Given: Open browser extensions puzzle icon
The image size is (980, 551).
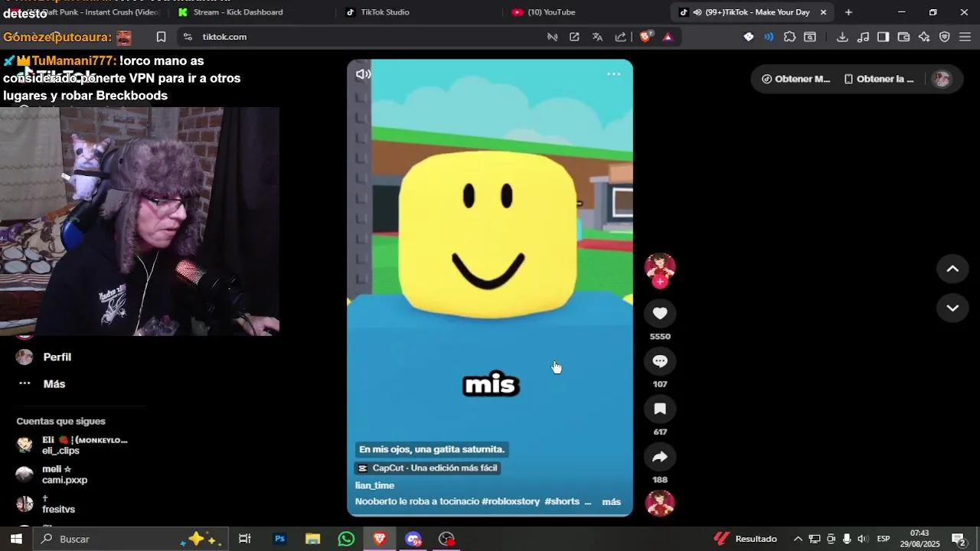Looking at the screenshot, I should tap(789, 37).
